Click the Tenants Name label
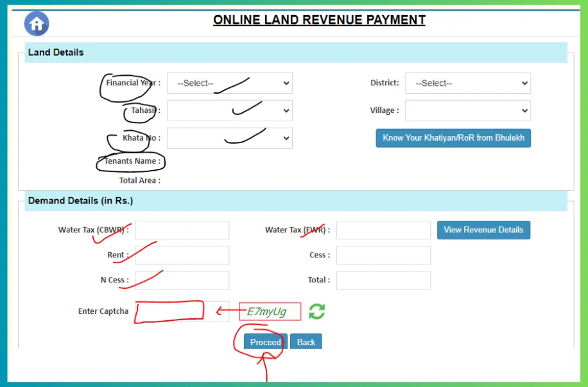588x387 pixels. tap(132, 161)
